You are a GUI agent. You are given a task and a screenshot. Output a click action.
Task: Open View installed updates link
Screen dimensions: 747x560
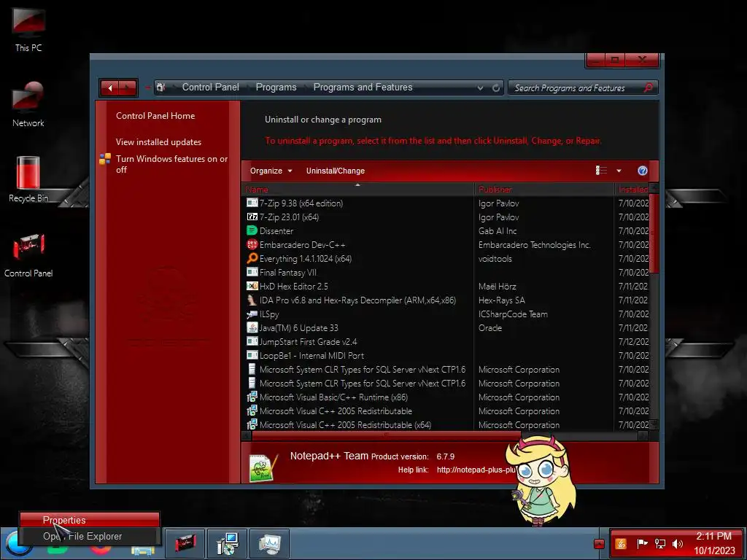[x=158, y=142]
